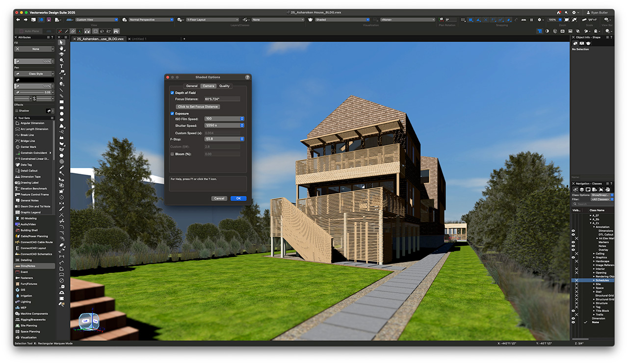Click the OK button
The image size is (628, 364).
point(238,198)
